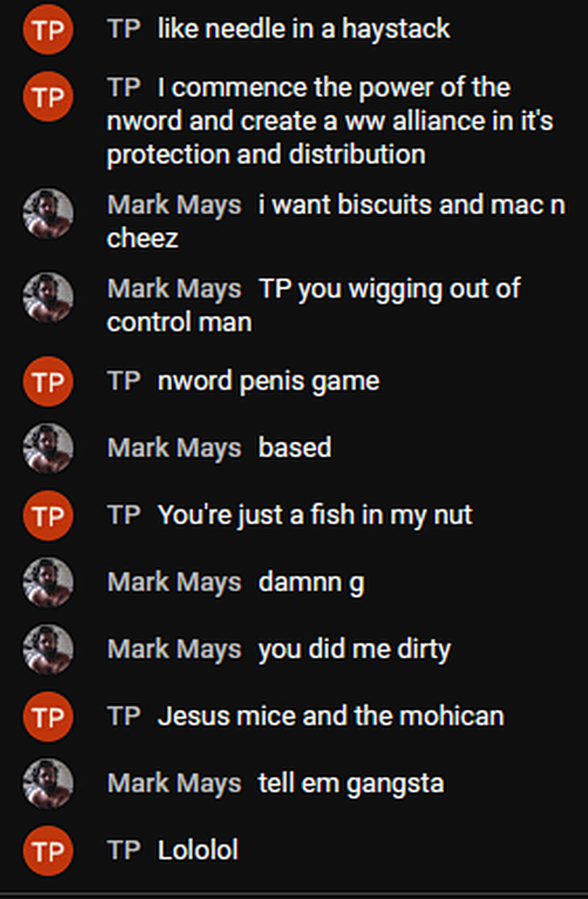Click the 'you did me dirty' message text
The image size is (588, 899).
355,651
